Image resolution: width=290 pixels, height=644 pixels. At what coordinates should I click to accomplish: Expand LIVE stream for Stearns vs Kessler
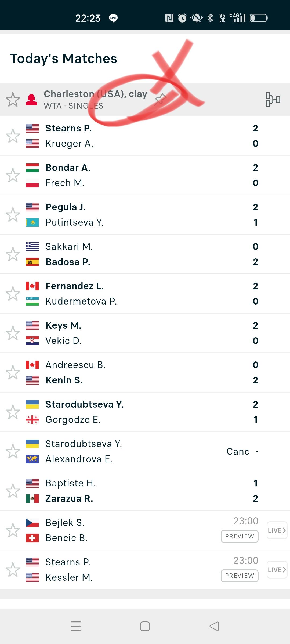pos(277,570)
